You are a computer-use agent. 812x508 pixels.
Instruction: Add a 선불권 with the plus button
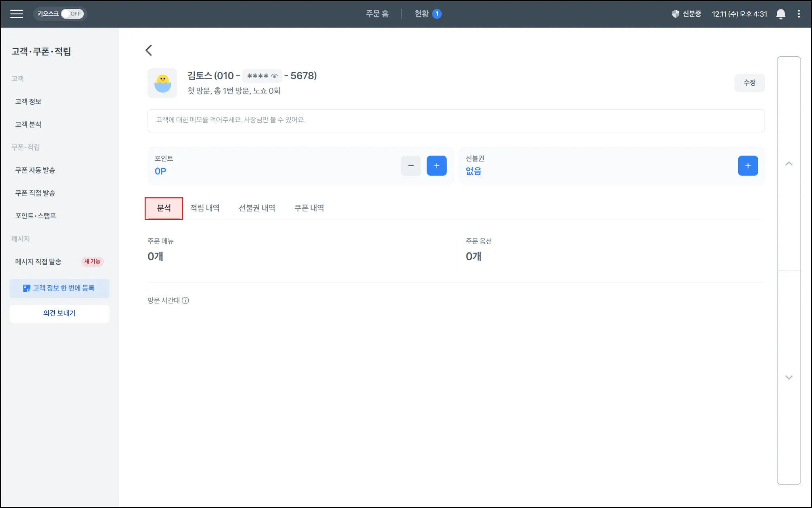pyautogui.click(x=747, y=166)
